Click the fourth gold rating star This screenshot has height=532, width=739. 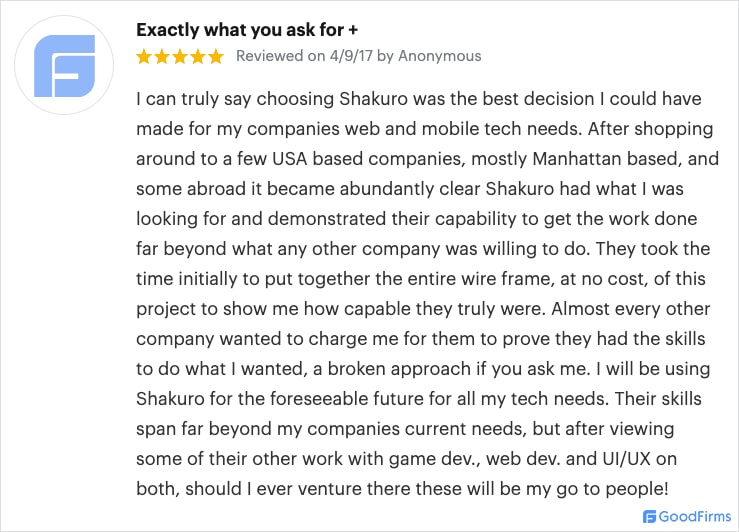198,57
